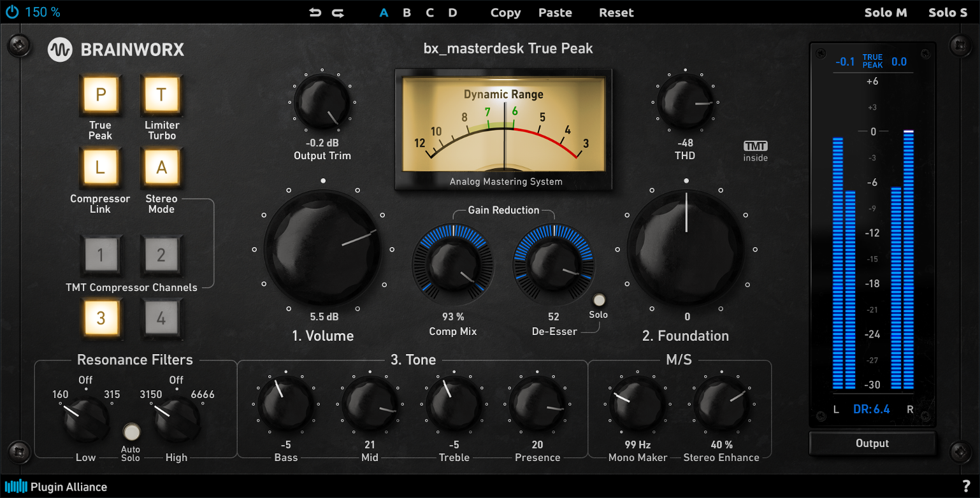
Task: Click the Dynamic Range VU meter
Action: (503, 129)
